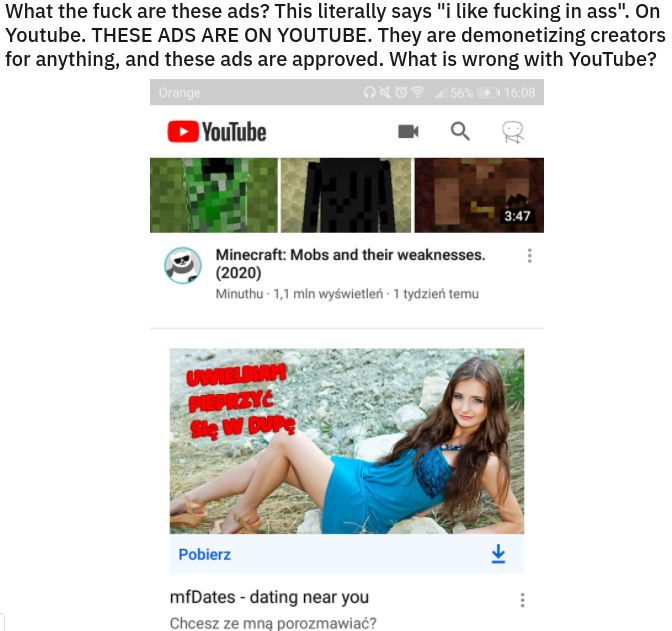Tap the download arrow icon

pos(498,554)
